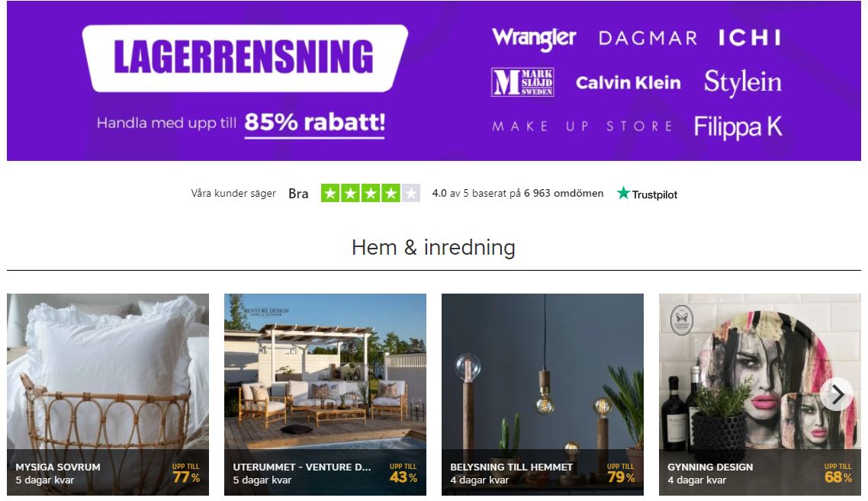Open the Make Up Store logo
The width and height of the screenshot is (868, 501).
pyautogui.click(x=582, y=127)
